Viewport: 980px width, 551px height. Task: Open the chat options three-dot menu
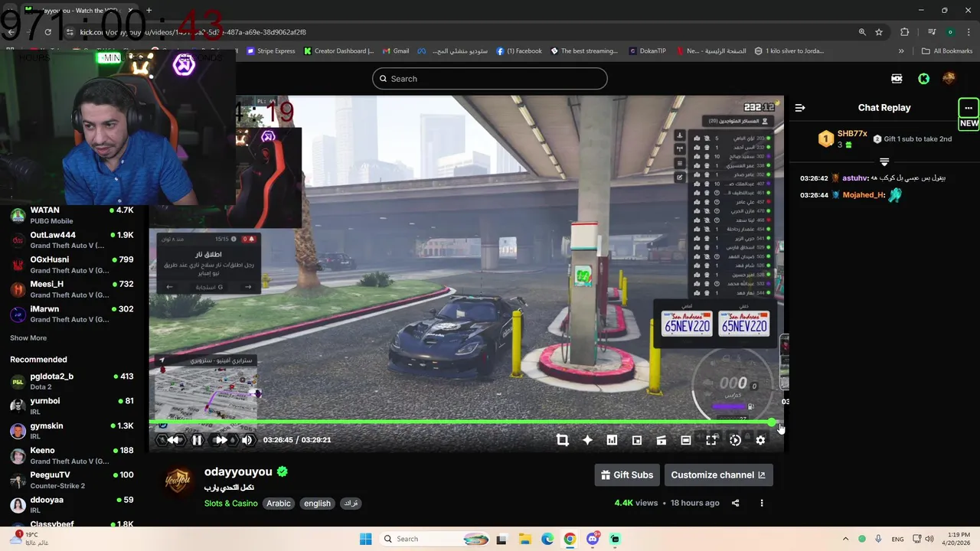point(969,108)
